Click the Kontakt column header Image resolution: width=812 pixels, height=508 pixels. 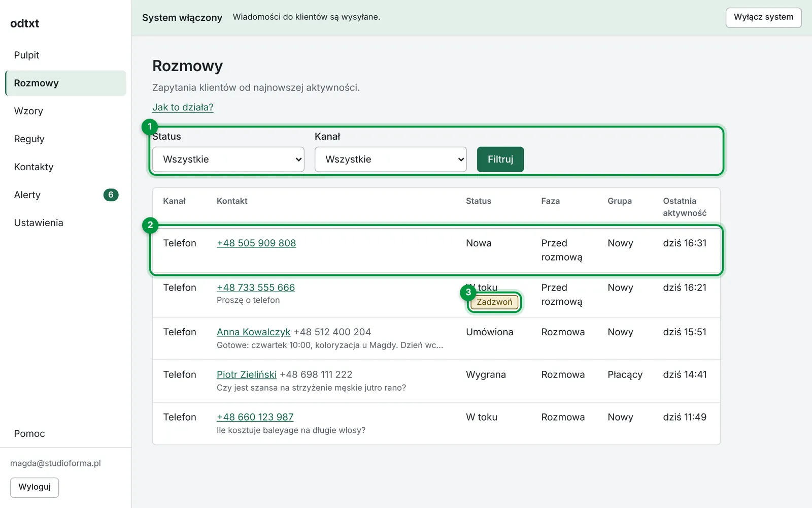point(232,201)
